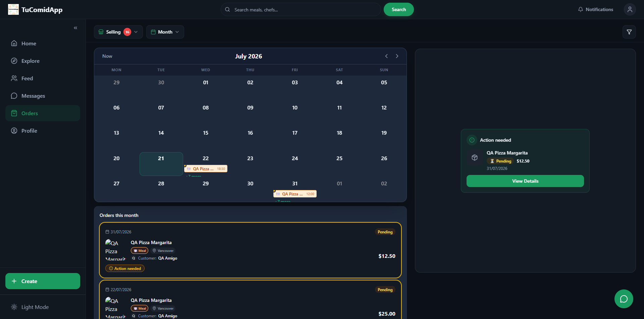
Task: Open QA Pizza event at 12:00
Action: (x=295, y=194)
